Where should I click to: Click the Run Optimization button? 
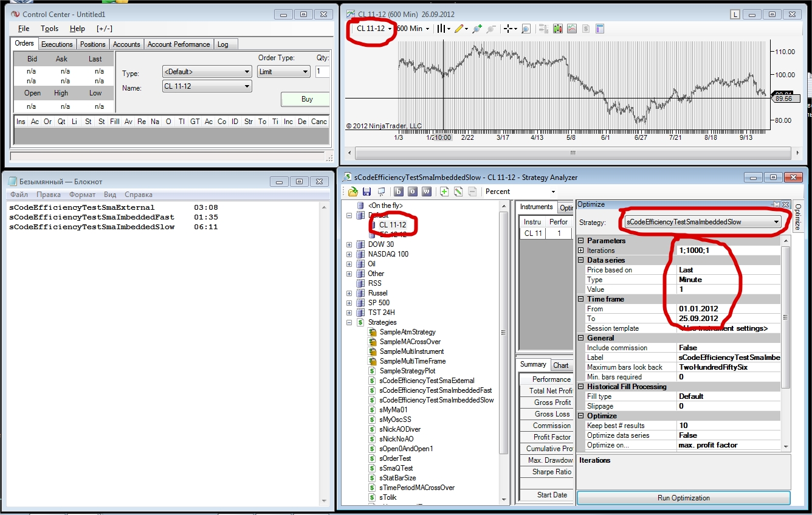[684, 498]
